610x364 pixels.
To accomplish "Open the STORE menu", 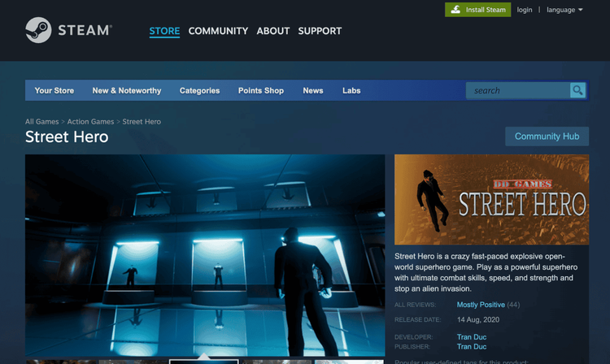I will (x=164, y=31).
